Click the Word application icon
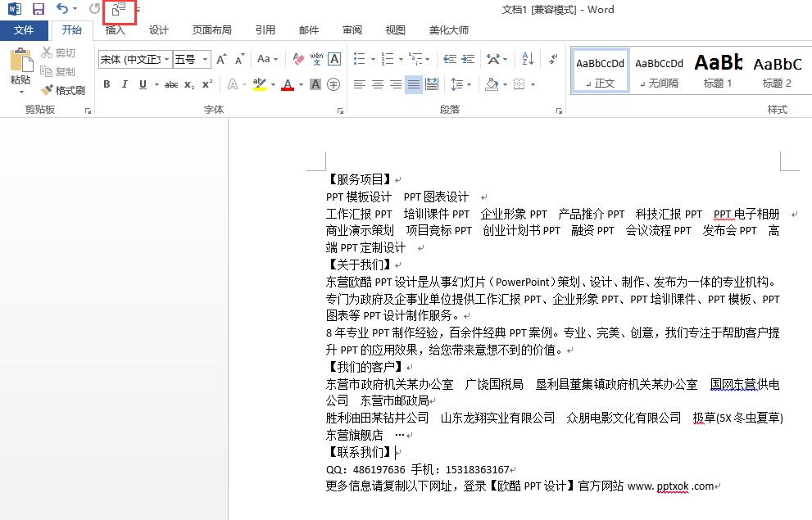Image resolution: width=812 pixels, height=520 pixels. pyautogui.click(x=15, y=9)
